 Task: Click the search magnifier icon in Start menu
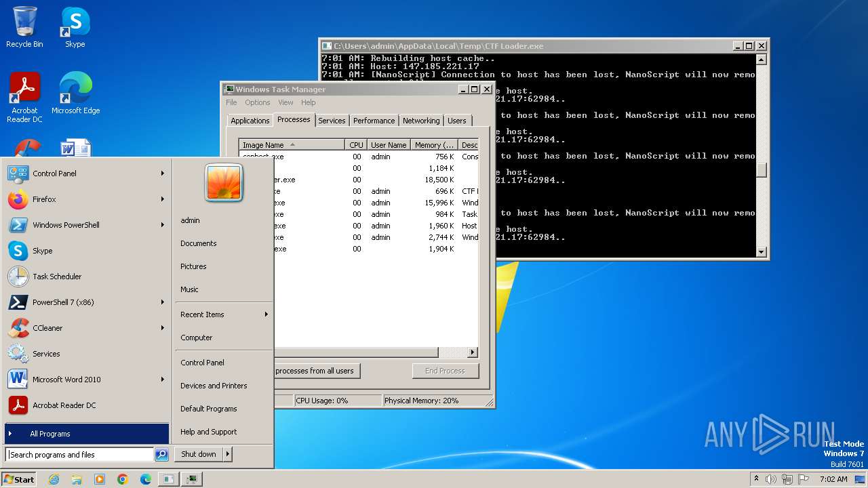pyautogui.click(x=161, y=455)
